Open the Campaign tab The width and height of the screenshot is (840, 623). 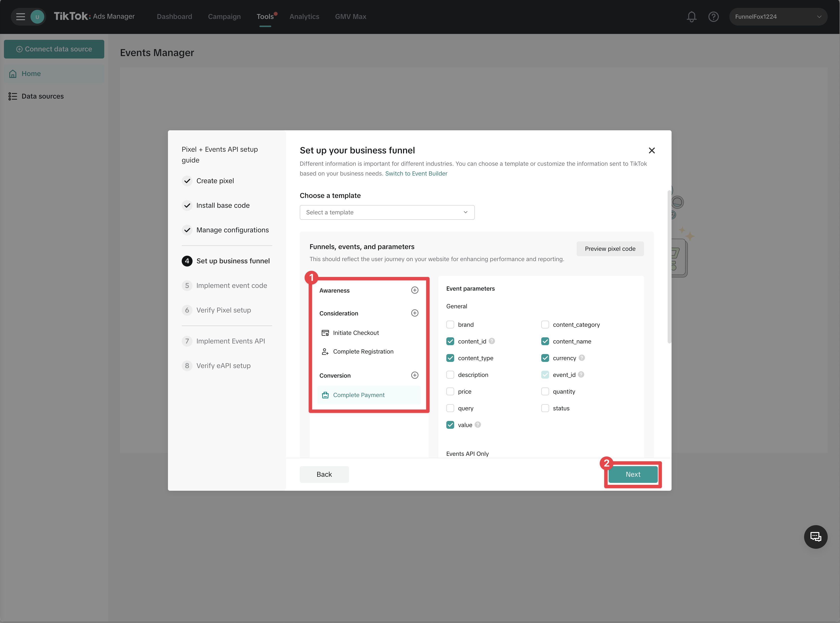point(224,16)
